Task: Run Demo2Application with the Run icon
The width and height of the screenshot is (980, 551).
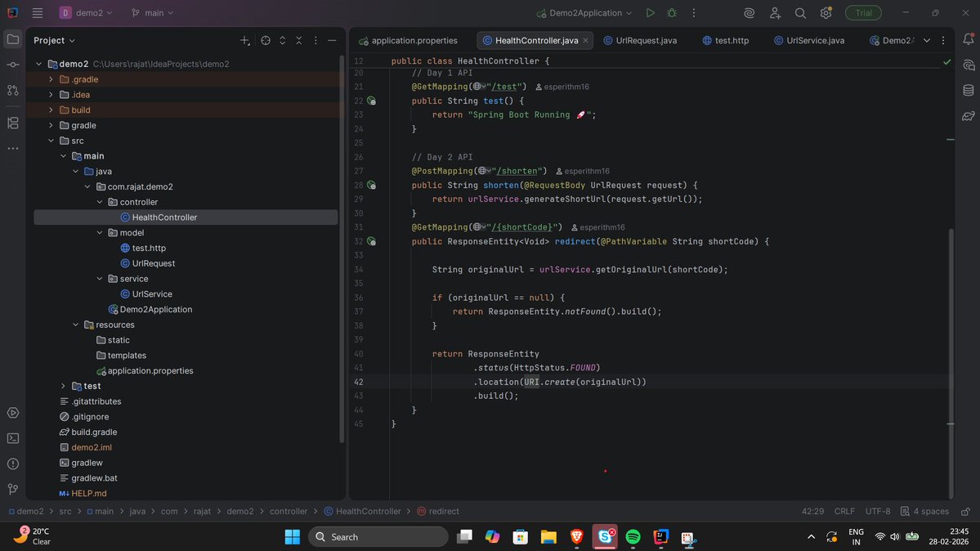Action: [x=650, y=12]
